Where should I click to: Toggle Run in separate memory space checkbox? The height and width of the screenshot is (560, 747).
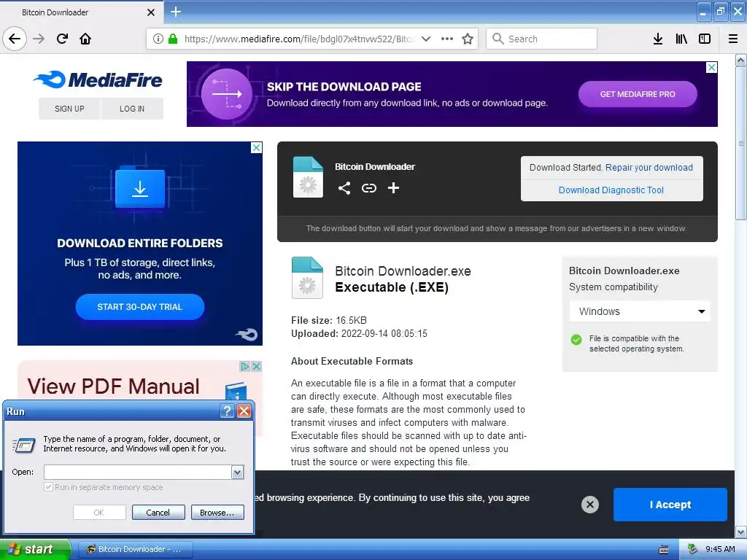point(48,486)
